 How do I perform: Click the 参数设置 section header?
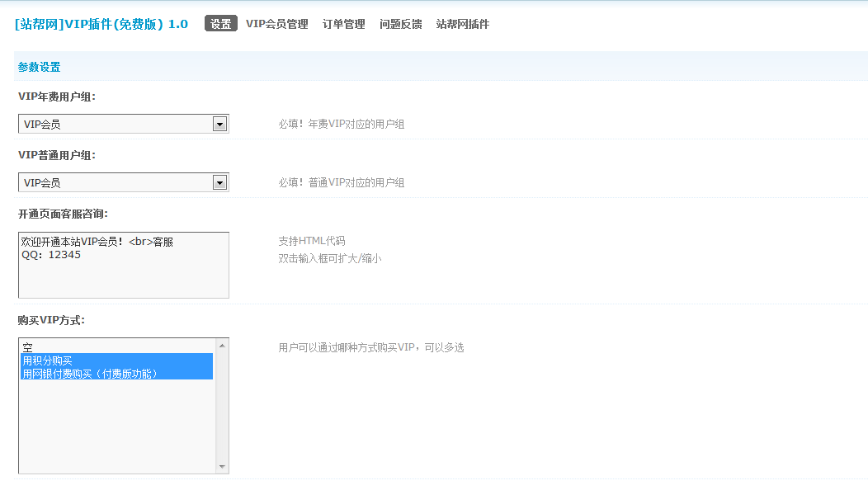pos(39,67)
